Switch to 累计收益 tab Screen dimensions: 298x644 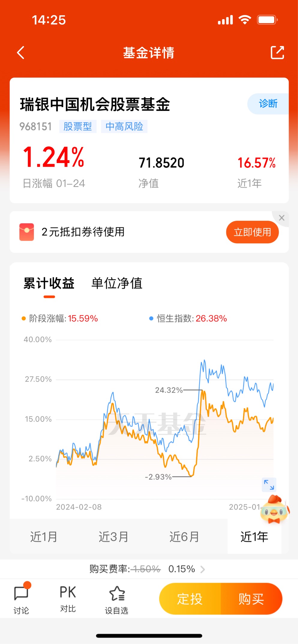[x=49, y=283]
